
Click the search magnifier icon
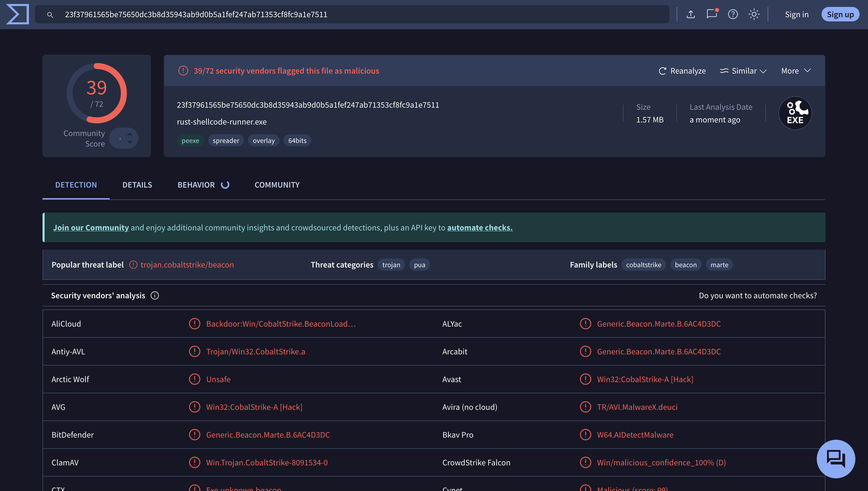50,14
